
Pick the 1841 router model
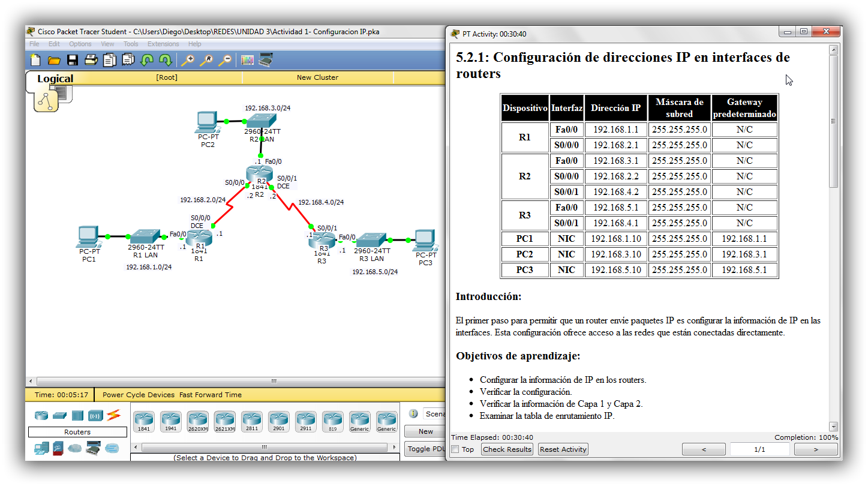(x=143, y=421)
